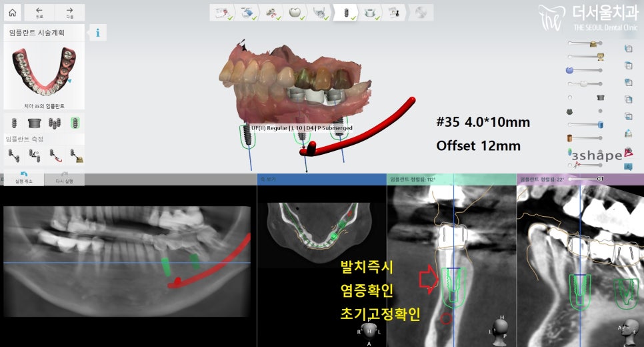Open the surgical guide workflow step
The image size is (644, 347).
370,12
